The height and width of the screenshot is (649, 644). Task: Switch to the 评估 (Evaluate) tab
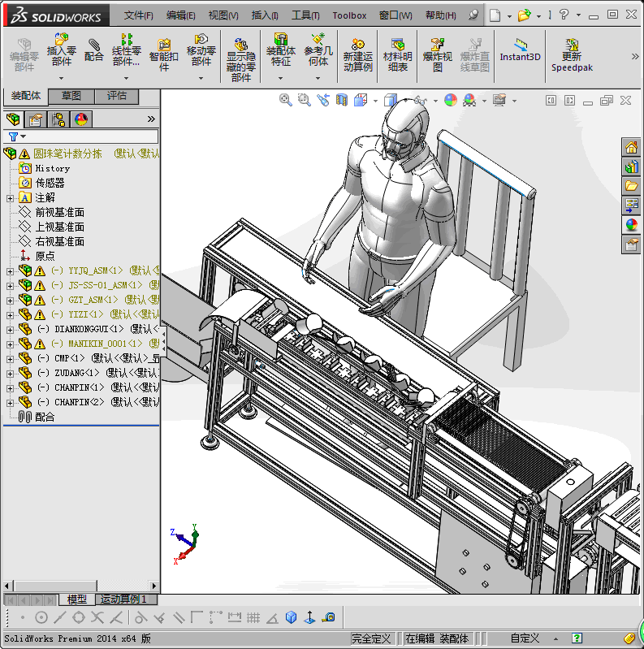tap(117, 96)
